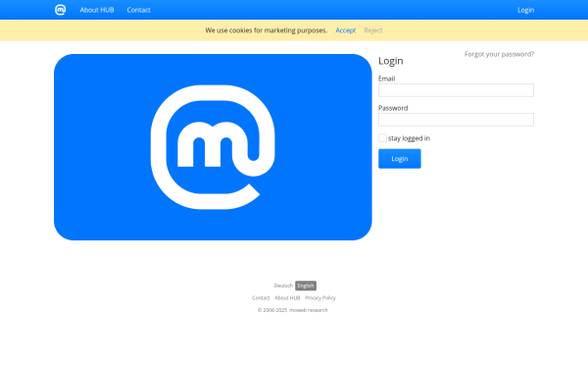Click the large blue logo image
This screenshot has width=588, height=368.
213,147
